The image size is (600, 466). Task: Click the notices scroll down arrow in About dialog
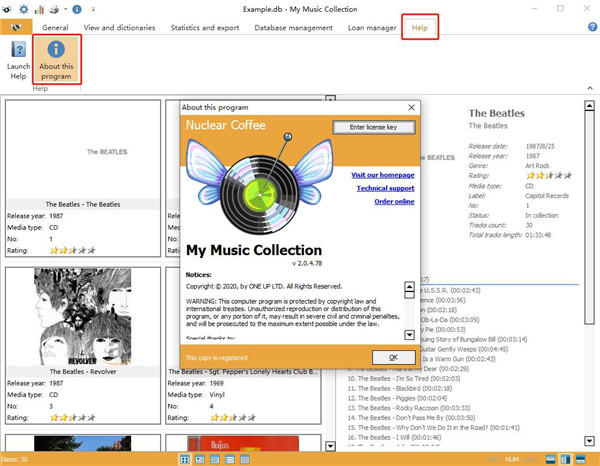(409, 335)
